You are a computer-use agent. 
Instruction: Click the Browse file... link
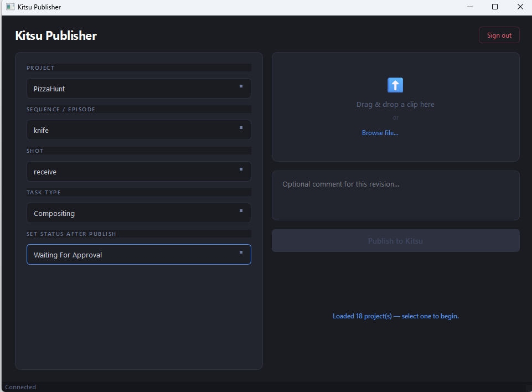[380, 133]
